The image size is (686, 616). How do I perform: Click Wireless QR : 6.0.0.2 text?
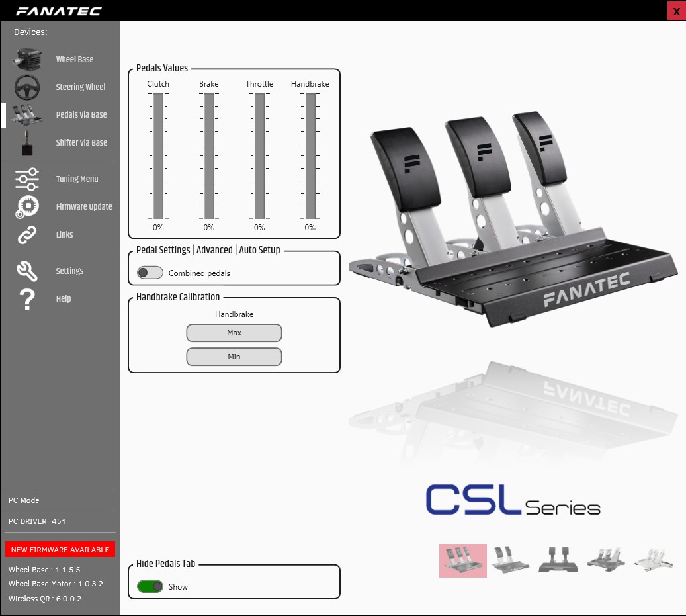[x=44, y=599]
